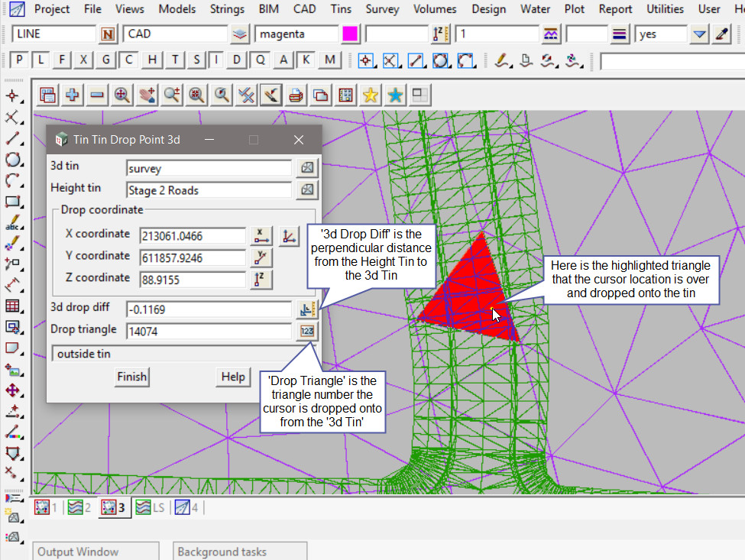Screen dimensions: 745x560
Task: Click the Help button in the dialog
Action: coord(233,377)
